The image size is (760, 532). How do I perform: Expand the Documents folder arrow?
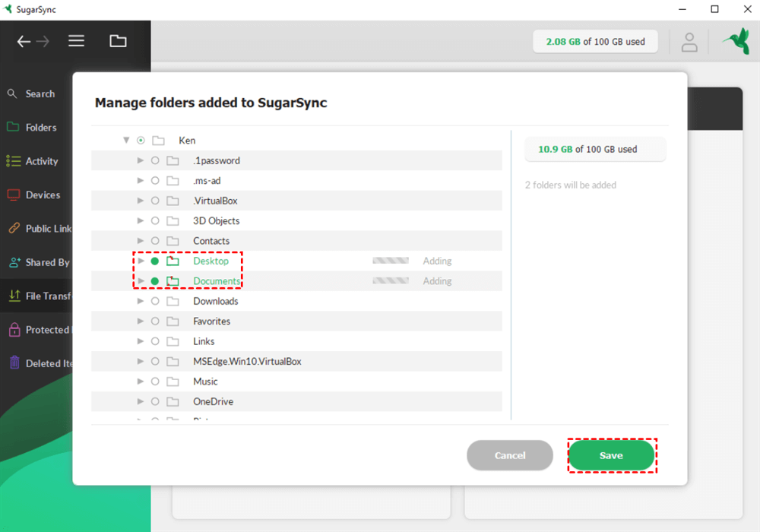[140, 281]
